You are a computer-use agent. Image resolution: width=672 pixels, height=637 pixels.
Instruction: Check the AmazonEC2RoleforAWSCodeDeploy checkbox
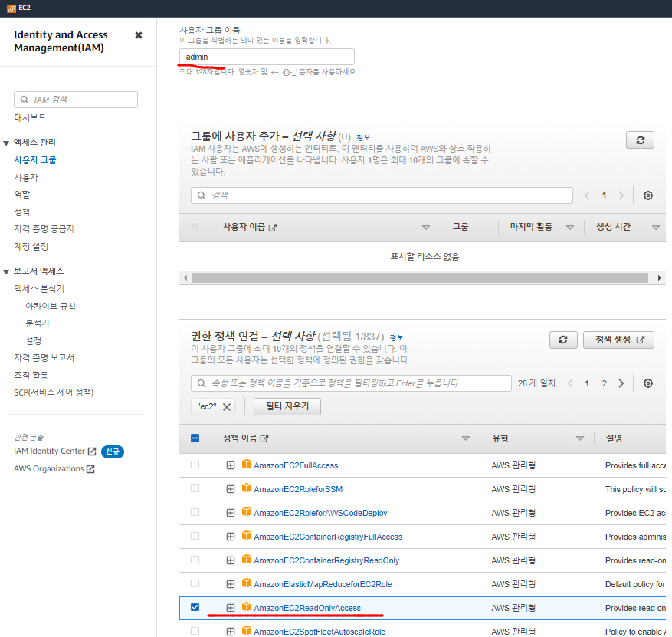tap(195, 512)
